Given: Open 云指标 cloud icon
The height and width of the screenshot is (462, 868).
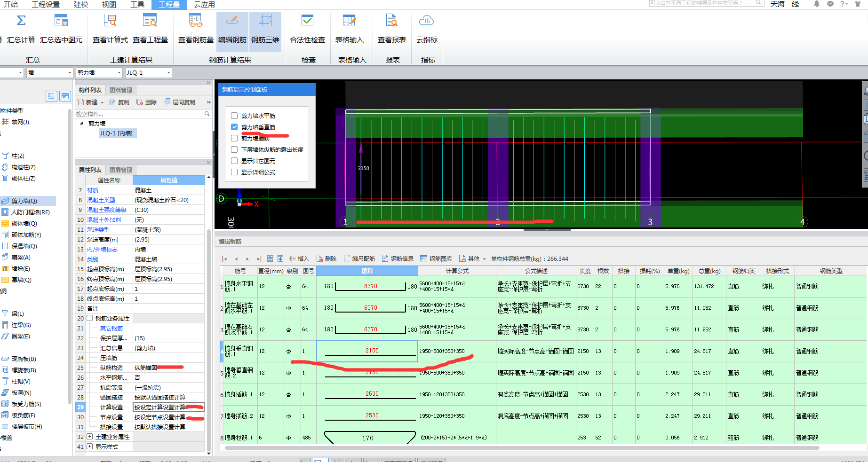Looking at the screenshot, I should pyautogui.click(x=426, y=21).
